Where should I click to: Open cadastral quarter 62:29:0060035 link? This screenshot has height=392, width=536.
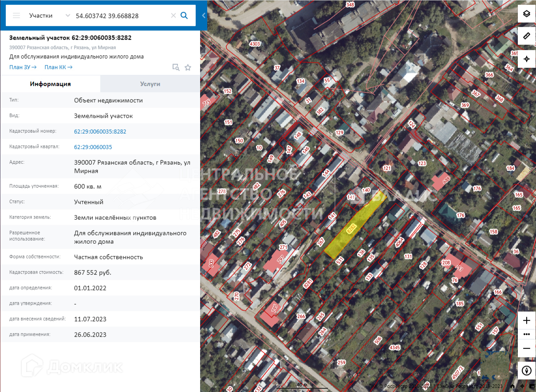click(x=93, y=147)
